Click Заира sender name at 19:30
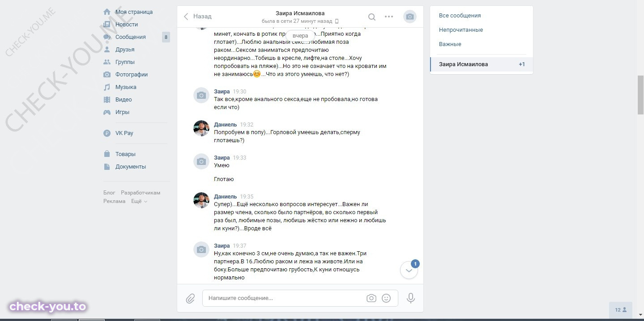The width and height of the screenshot is (644, 321). tap(222, 92)
